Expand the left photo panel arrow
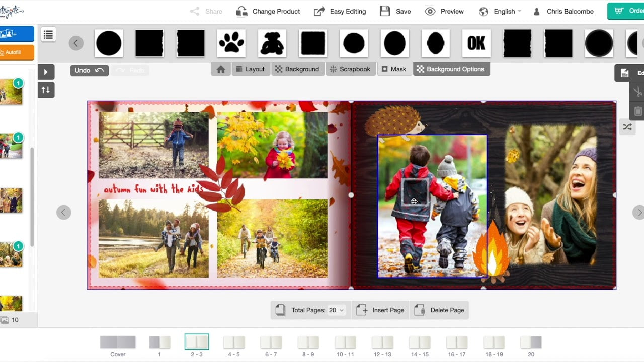The width and height of the screenshot is (644, 362). [46, 72]
